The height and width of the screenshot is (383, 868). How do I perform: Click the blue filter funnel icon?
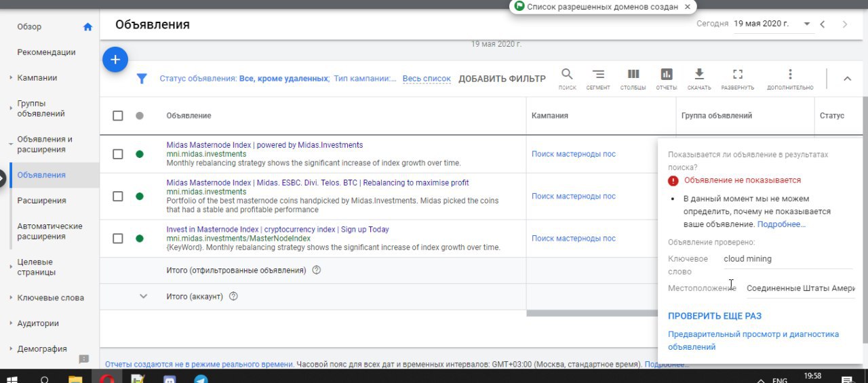[x=141, y=79]
